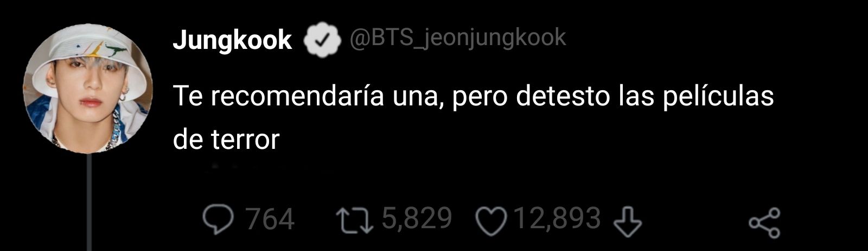
Task: Retweet using the arrows icon
Action: coord(354,220)
